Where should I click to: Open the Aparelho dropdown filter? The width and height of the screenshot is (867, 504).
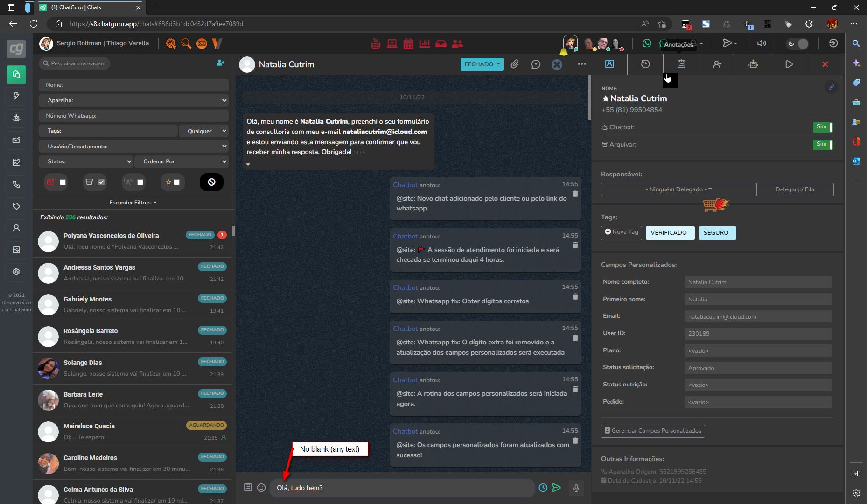133,100
